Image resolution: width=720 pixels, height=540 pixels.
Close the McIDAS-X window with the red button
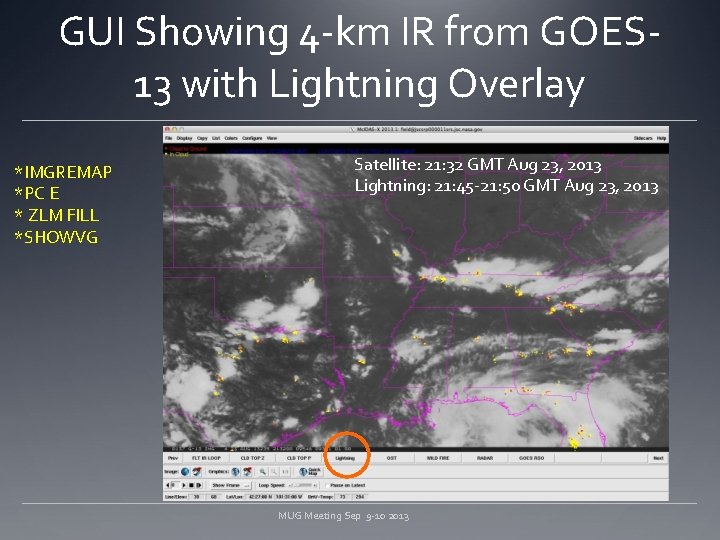pos(167,129)
